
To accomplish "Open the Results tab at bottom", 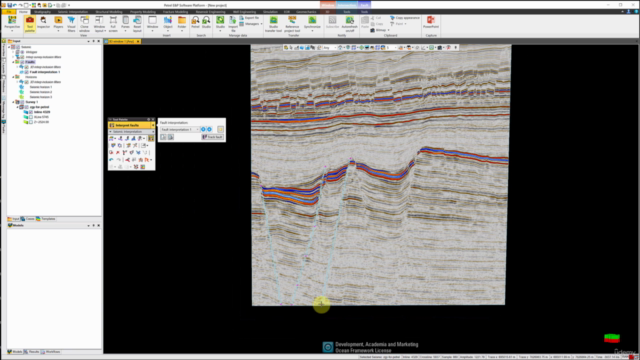I will tap(31, 352).
